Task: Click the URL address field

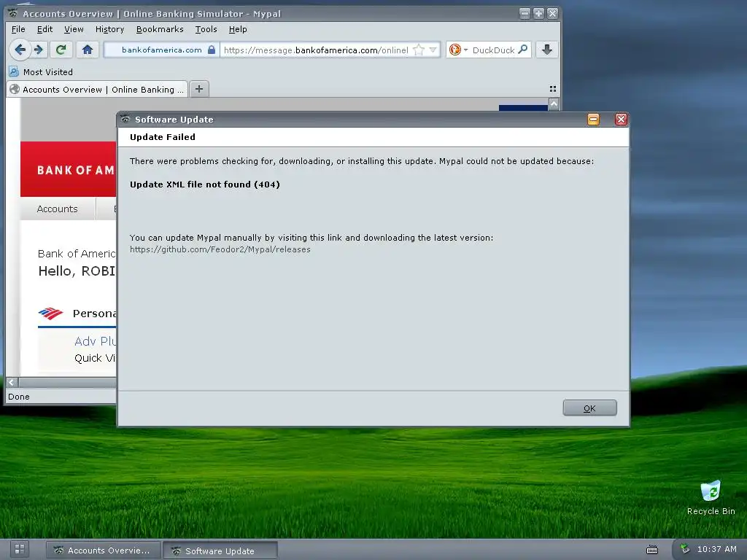Action: click(x=316, y=50)
